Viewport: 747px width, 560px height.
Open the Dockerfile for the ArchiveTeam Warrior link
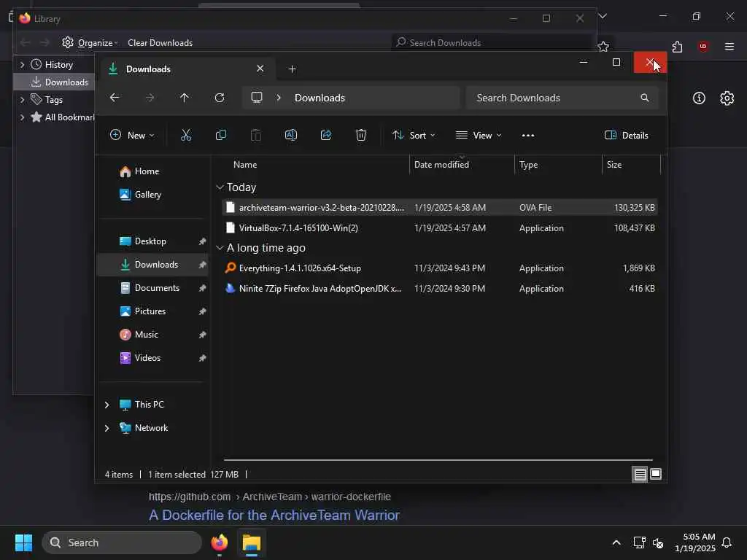tap(274, 516)
